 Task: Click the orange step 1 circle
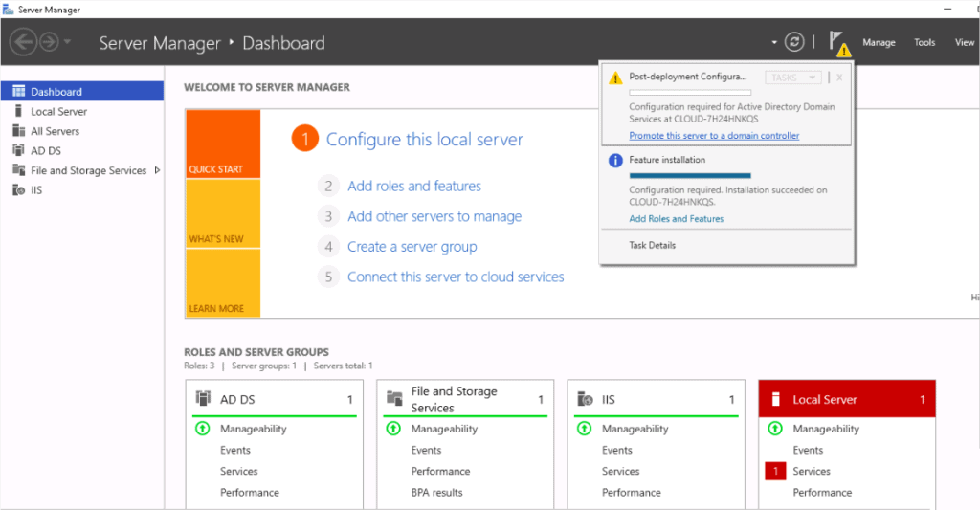pyautogui.click(x=305, y=139)
